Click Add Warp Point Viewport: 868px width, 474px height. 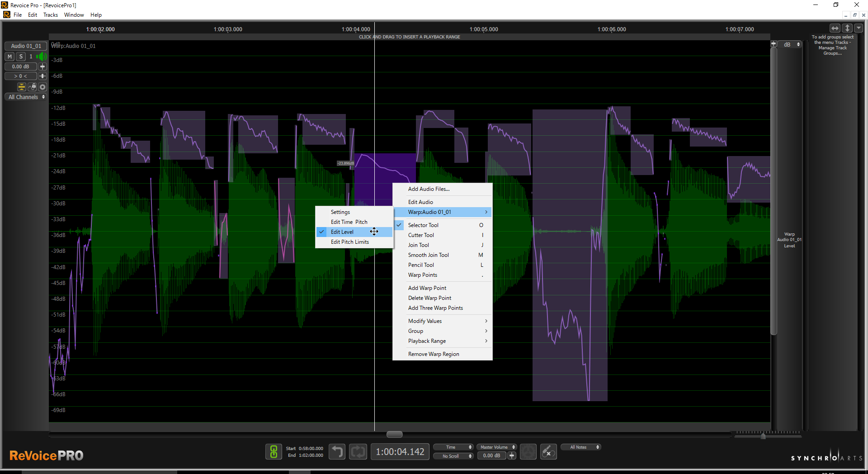pos(443,288)
